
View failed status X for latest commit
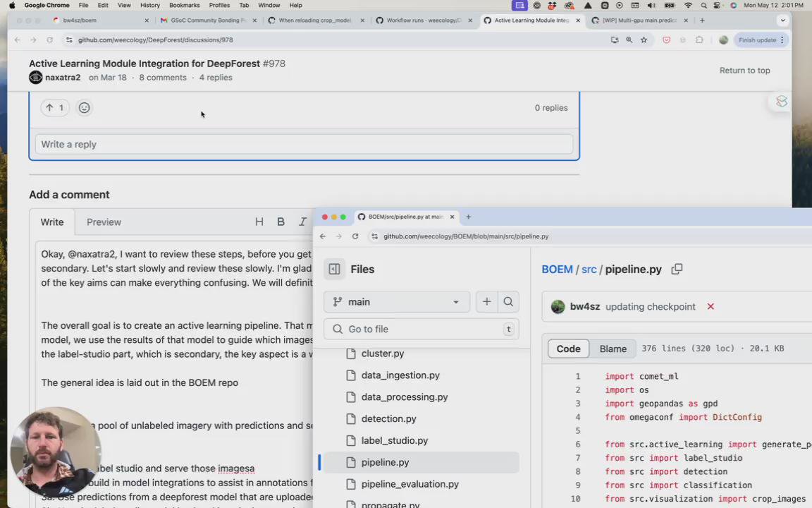tap(710, 306)
